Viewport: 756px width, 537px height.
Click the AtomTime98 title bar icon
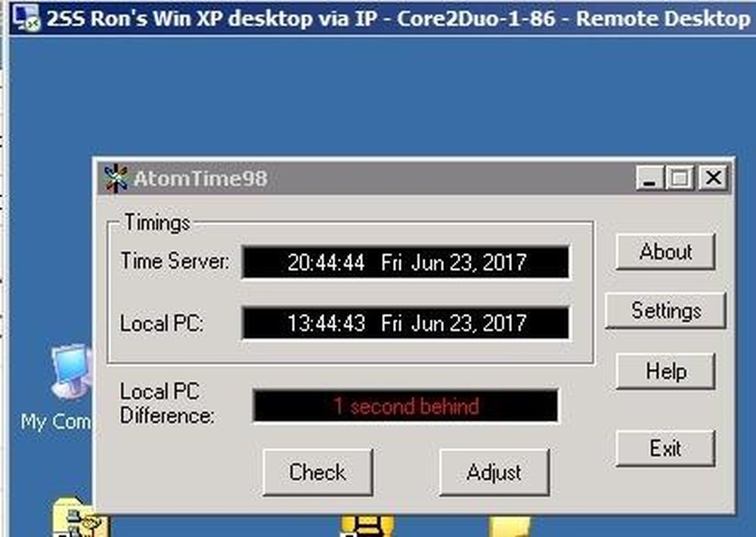point(116,178)
